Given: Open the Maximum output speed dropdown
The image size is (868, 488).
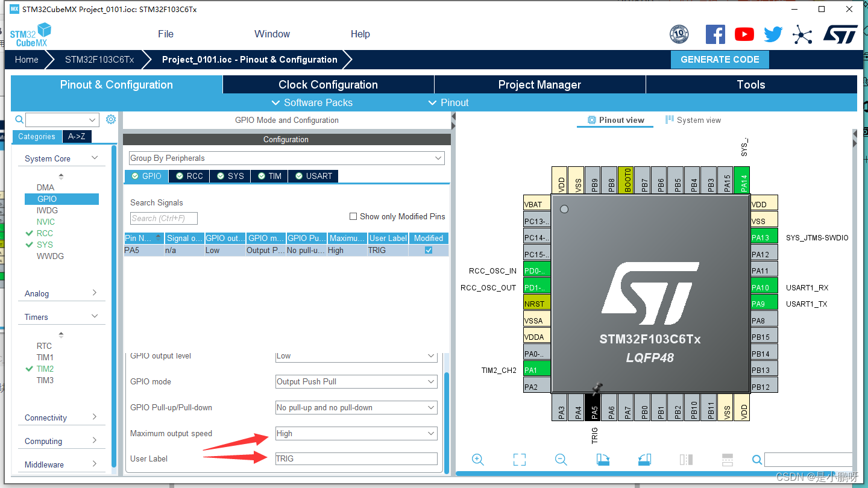Looking at the screenshot, I should coord(356,433).
